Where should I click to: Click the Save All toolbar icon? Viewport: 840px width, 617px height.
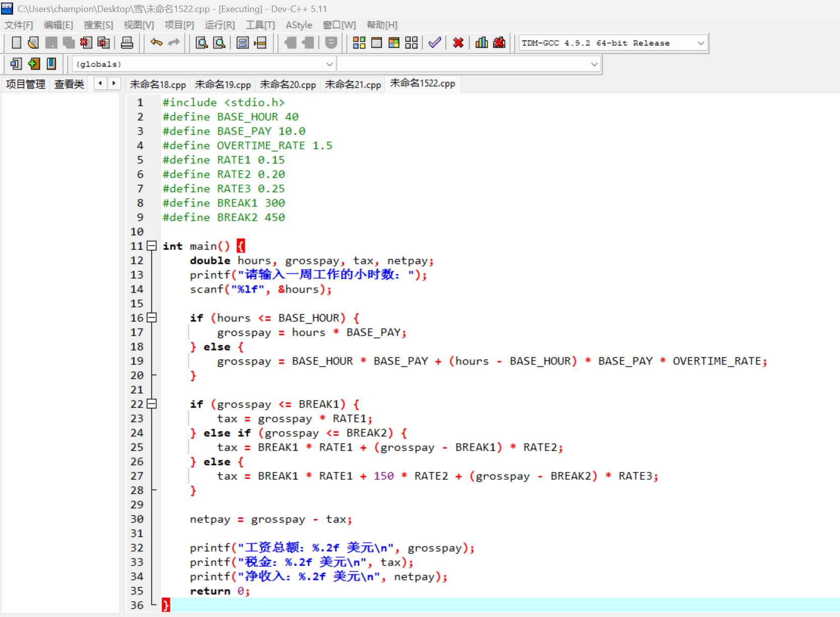point(69,43)
